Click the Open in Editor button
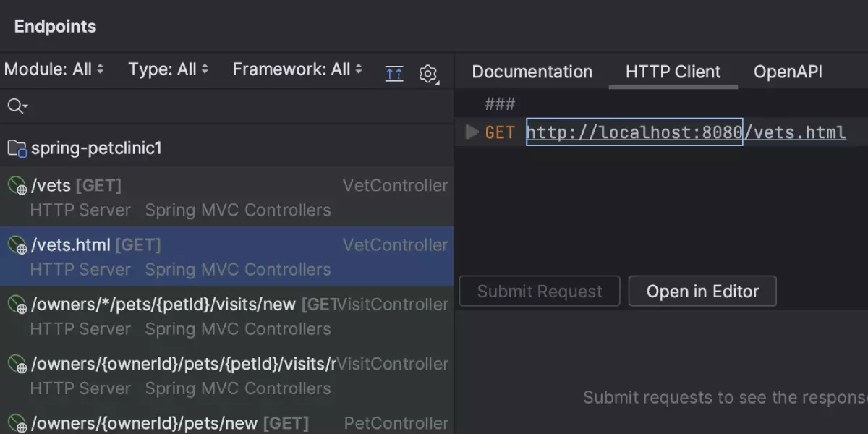The width and height of the screenshot is (868, 434). [x=702, y=292]
